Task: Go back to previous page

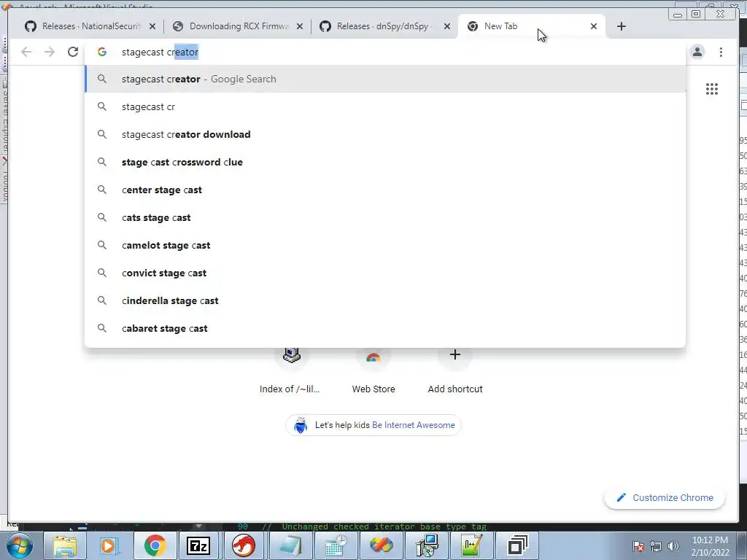Action: click(x=26, y=52)
